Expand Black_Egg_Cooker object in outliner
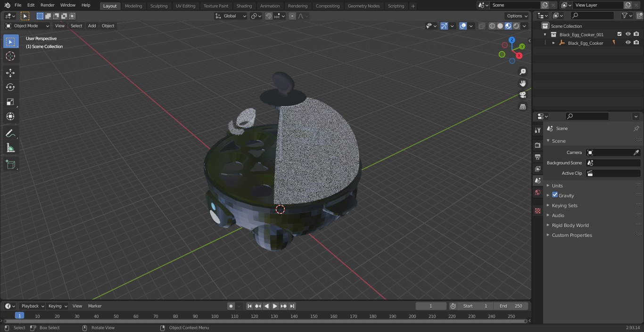 pyautogui.click(x=553, y=43)
